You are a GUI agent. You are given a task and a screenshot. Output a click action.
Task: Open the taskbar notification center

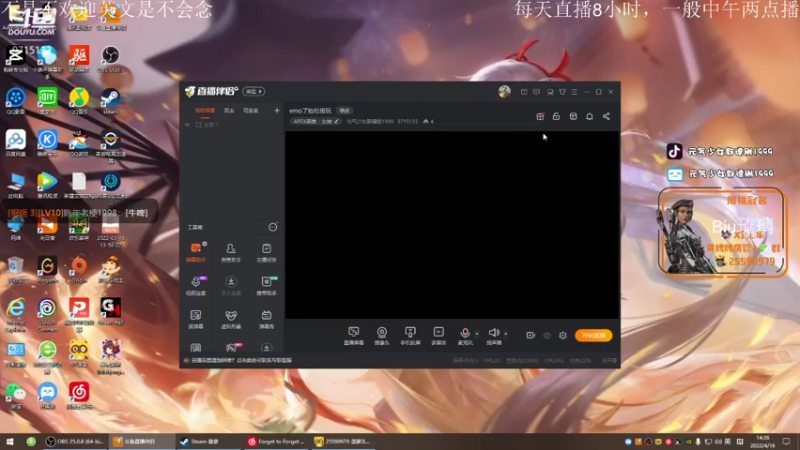click(x=786, y=441)
